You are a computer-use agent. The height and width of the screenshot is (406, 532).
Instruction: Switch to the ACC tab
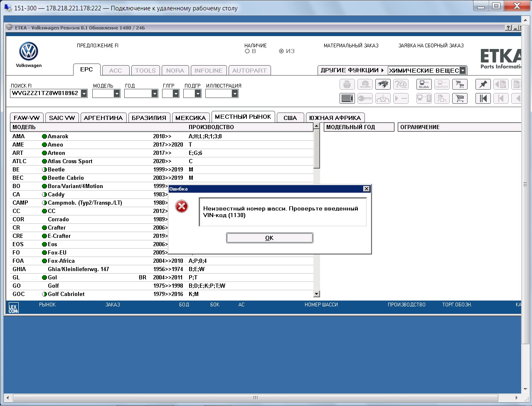coord(116,71)
